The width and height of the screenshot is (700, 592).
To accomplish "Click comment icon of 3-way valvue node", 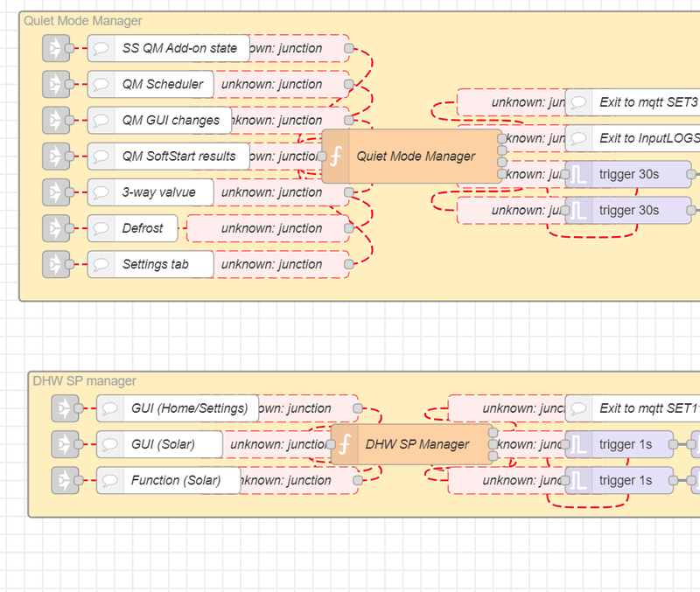I will point(101,192).
